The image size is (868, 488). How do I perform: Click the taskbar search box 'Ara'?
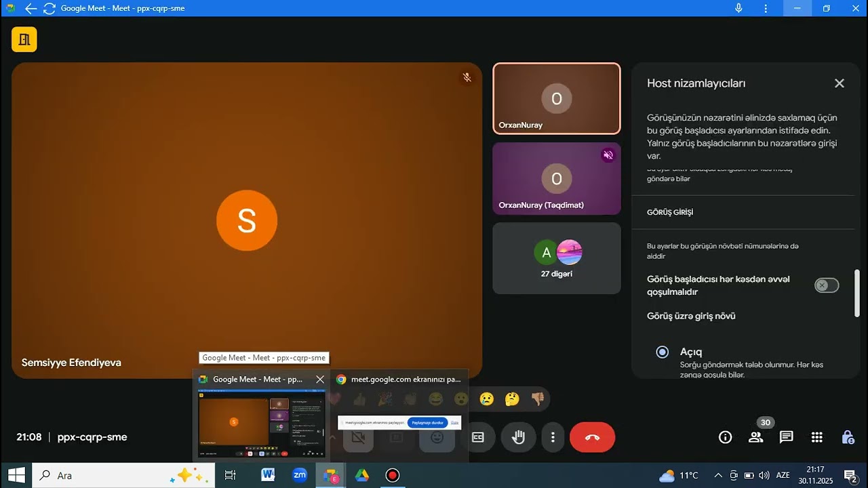click(123, 475)
